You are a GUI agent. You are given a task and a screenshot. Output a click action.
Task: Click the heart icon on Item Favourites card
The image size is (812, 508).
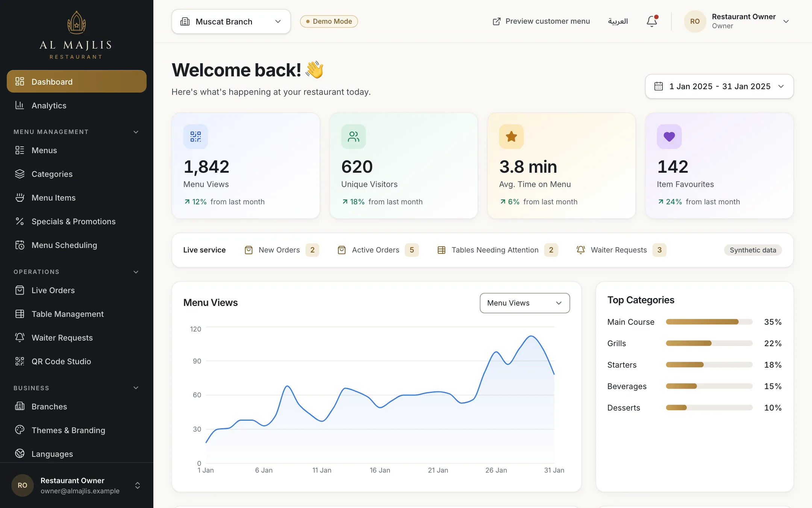(x=669, y=137)
